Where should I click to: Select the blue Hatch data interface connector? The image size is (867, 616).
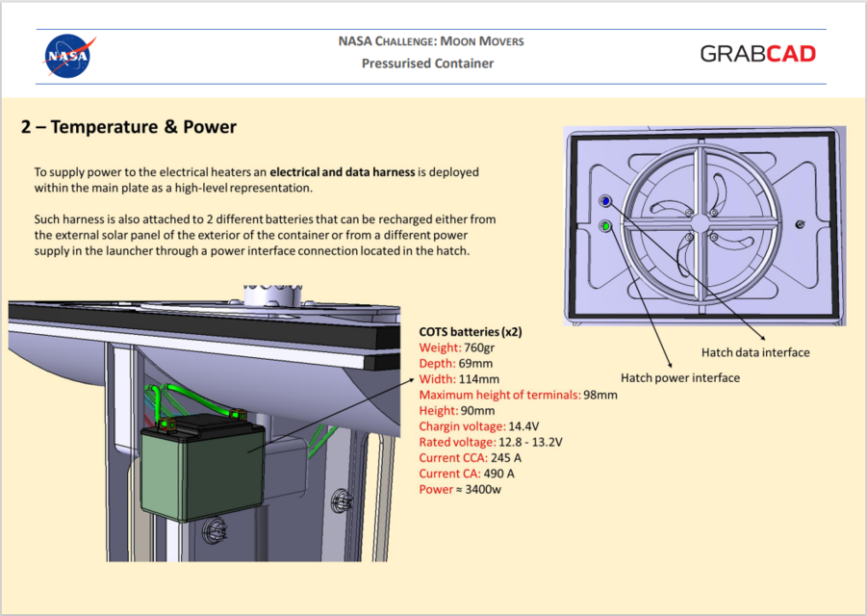605,200
